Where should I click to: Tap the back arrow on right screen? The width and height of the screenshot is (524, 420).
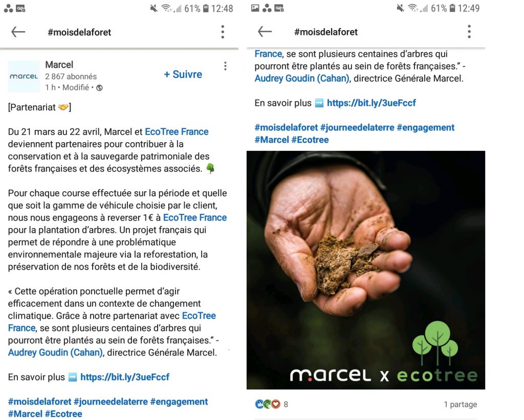265,32
